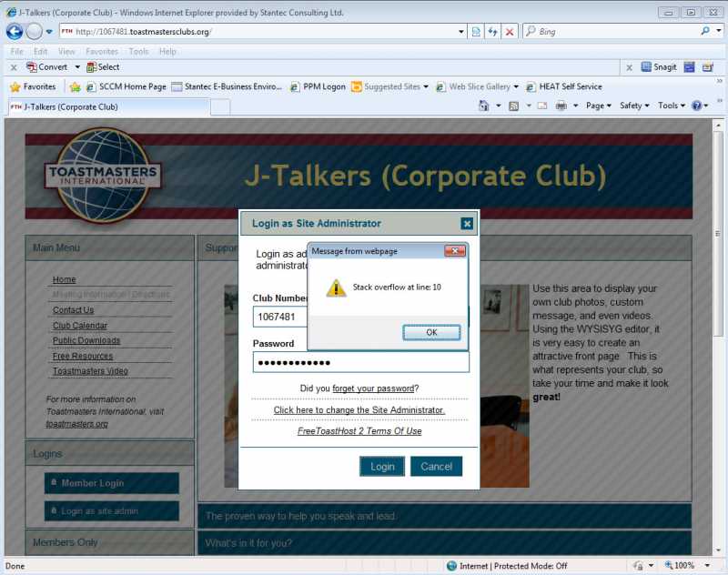The width and height of the screenshot is (728, 575).
Task: Click the Convert PDF toolbar button
Action: tap(47, 67)
